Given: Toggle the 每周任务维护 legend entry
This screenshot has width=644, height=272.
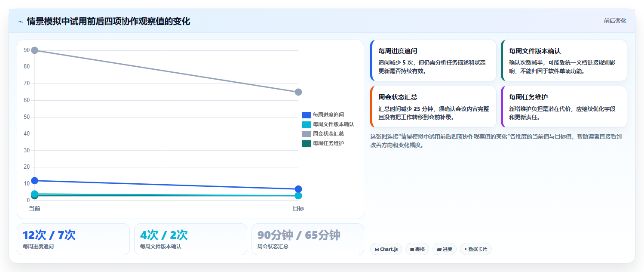Looking at the screenshot, I should click(x=323, y=143).
